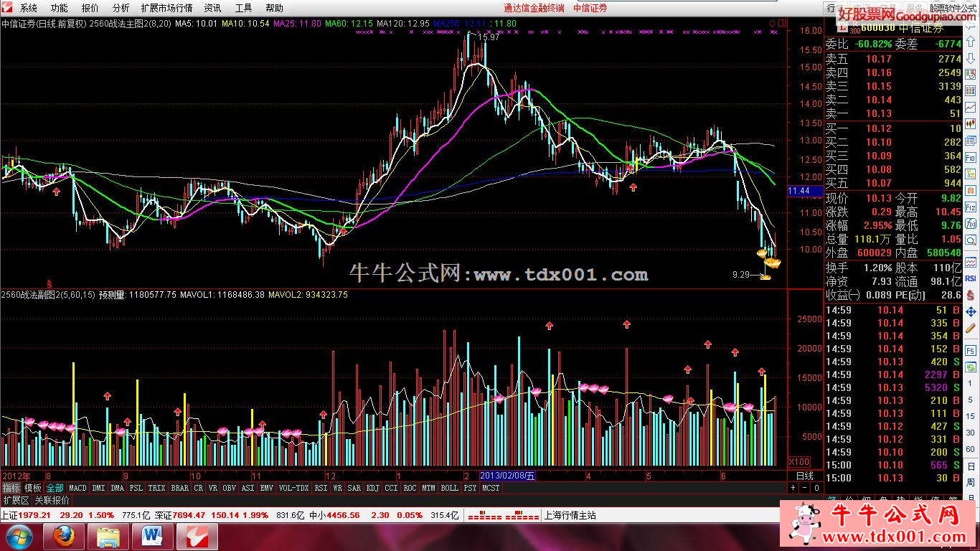
Task: Click the RSI indicator icon in right toolbar
Action: click(x=971, y=278)
